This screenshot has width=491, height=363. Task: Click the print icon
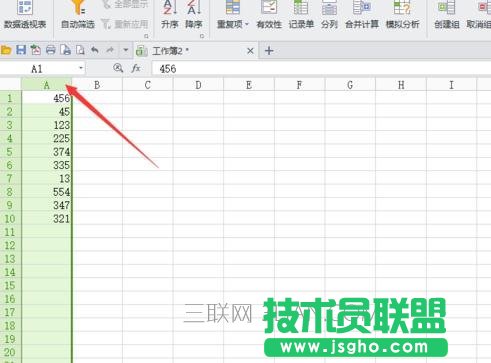coord(50,50)
